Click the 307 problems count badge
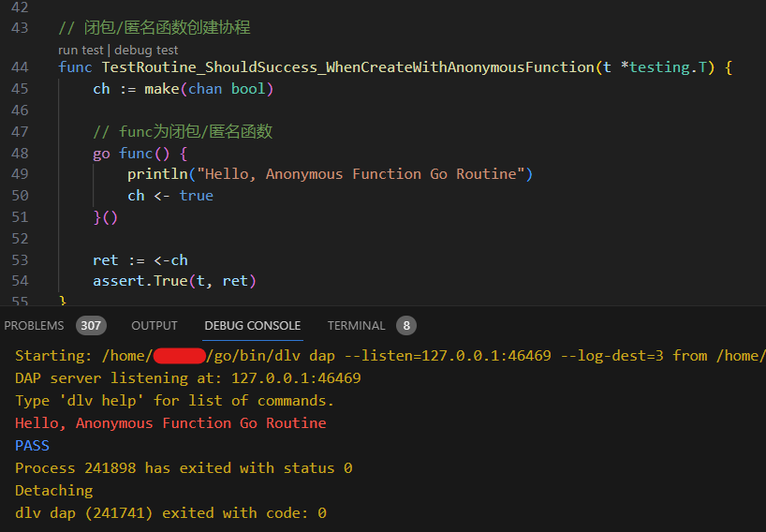Screen dimensions: 766x532 click(x=91, y=326)
